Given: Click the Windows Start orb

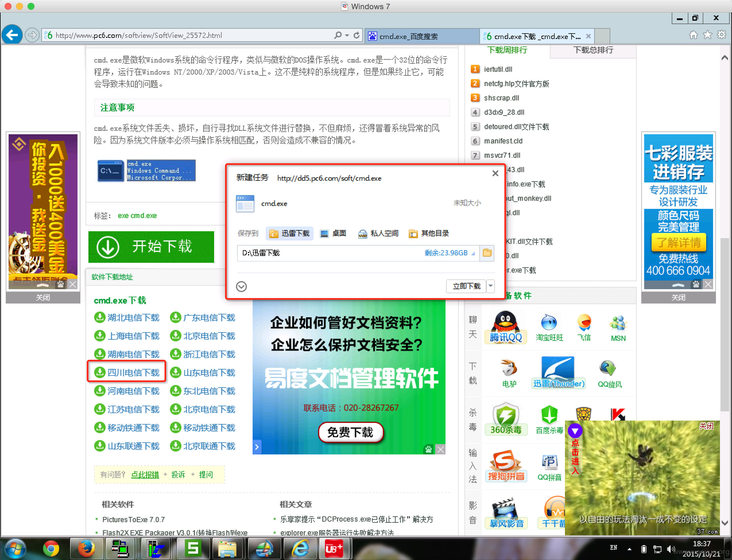Looking at the screenshot, I should coord(15,549).
